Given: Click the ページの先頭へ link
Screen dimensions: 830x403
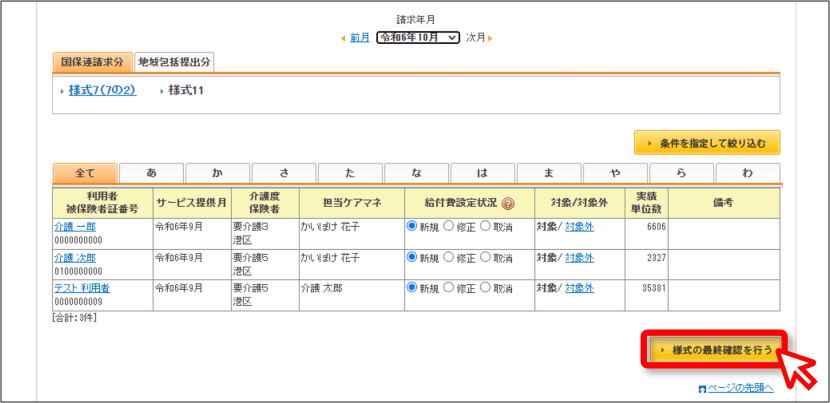Looking at the screenshot, I should coord(741,389).
